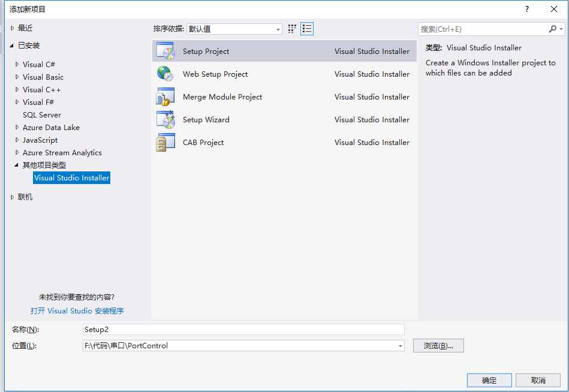The image size is (569, 392).
Task: Click the 浏览(B)... browse button
Action: (x=438, y=346)
